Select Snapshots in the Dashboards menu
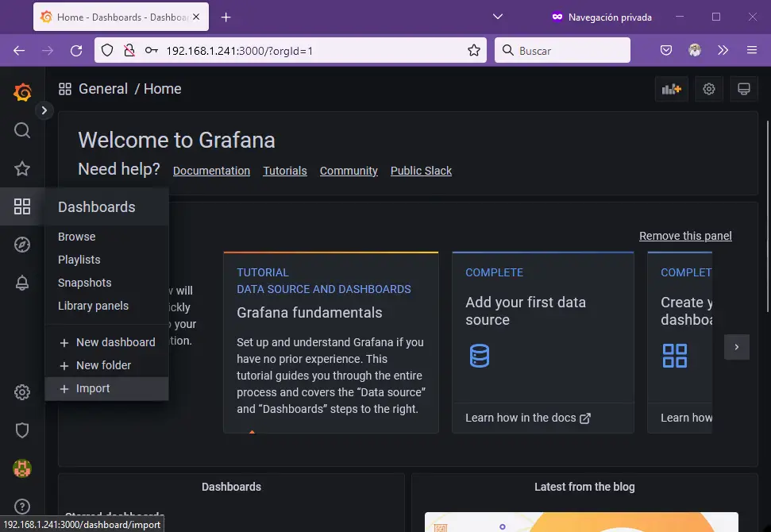The image size is (771, 532). point(106,283)
